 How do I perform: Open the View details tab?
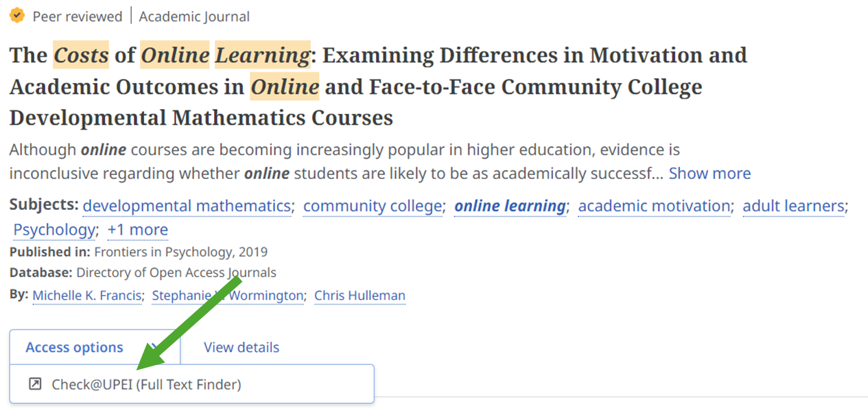tap(241, 347)
